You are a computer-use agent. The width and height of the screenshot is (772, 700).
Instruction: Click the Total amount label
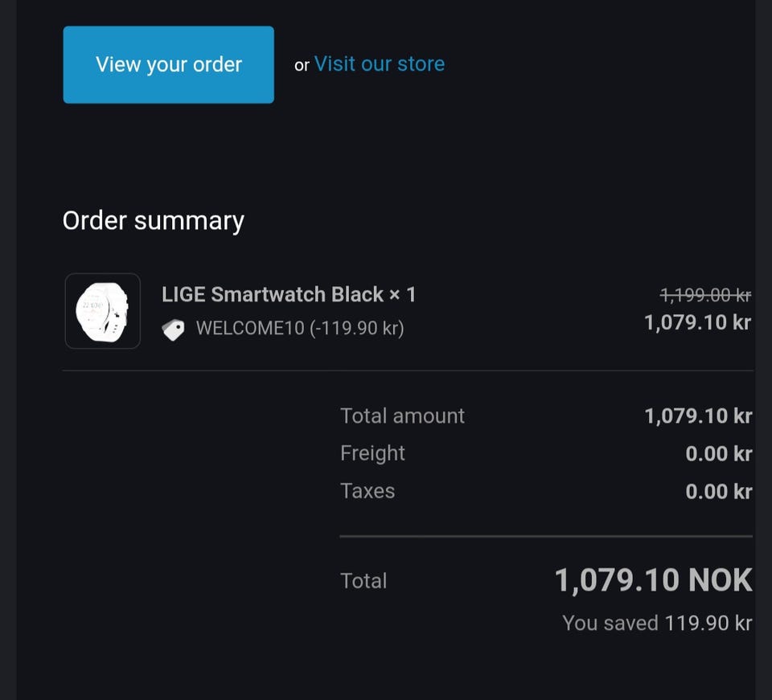[x=402, y=416]
